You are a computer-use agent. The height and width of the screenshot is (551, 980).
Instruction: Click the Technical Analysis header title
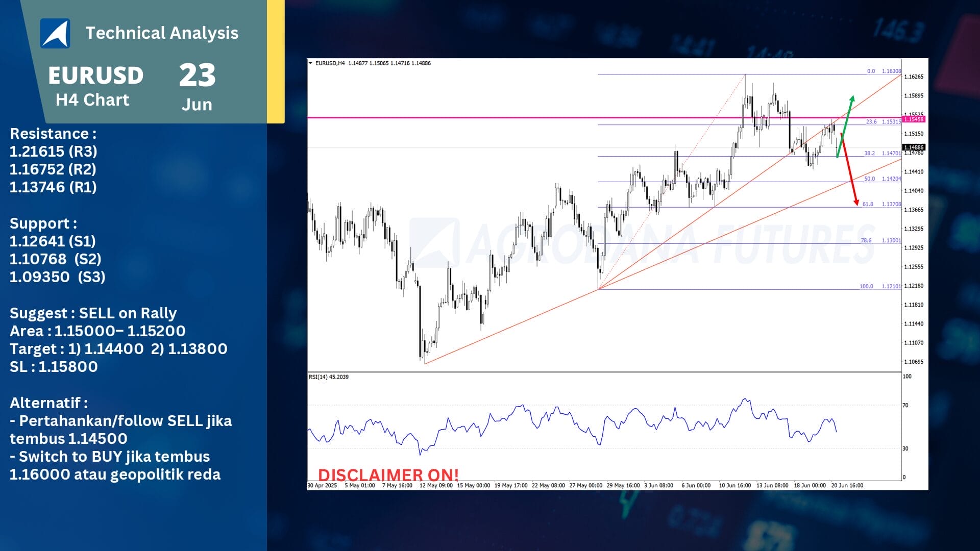point(162,33)
